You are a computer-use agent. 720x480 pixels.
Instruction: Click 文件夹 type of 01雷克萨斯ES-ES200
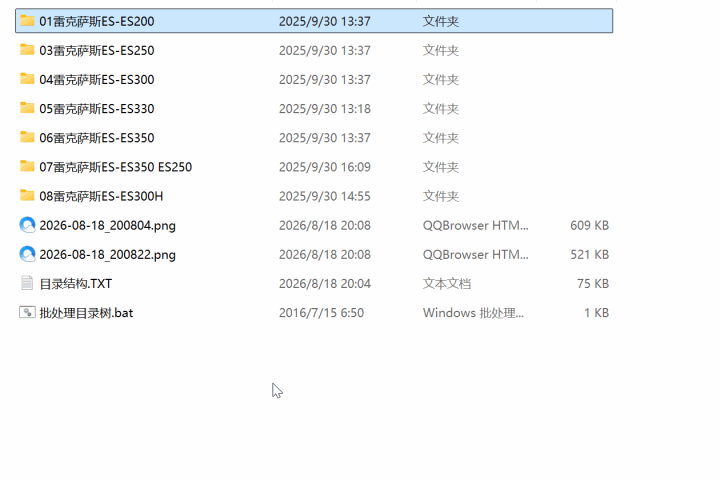441,21
